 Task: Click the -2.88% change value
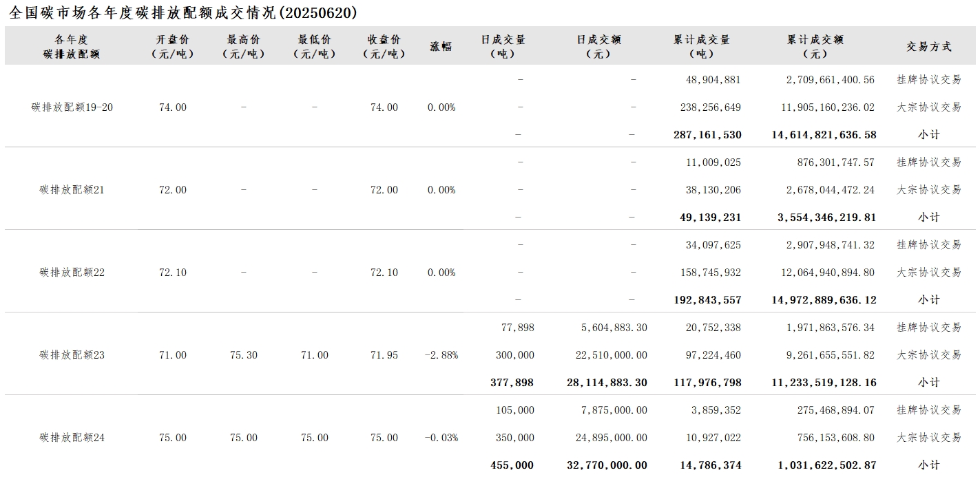point(441,355)
